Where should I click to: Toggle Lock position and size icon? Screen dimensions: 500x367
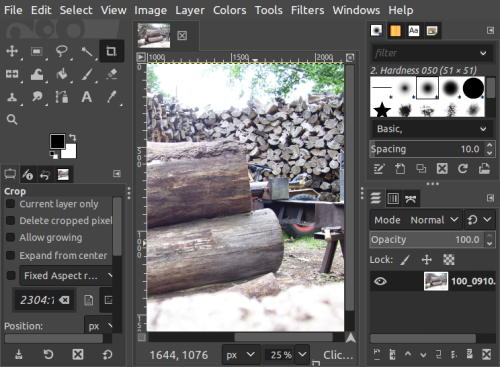(x=427, y=260)
